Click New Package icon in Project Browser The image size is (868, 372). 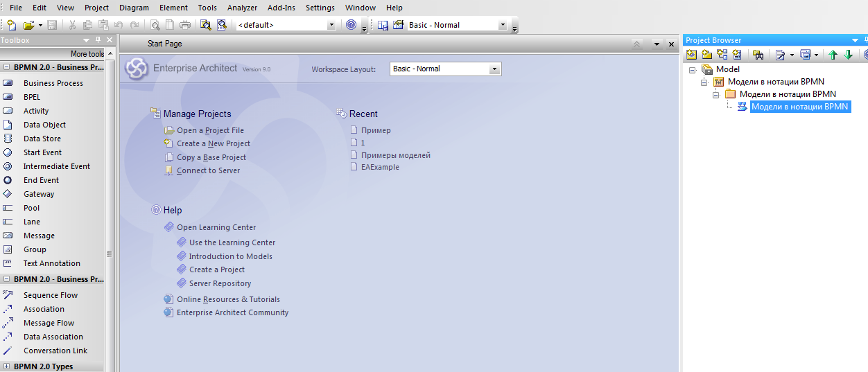tap(706, 55)
